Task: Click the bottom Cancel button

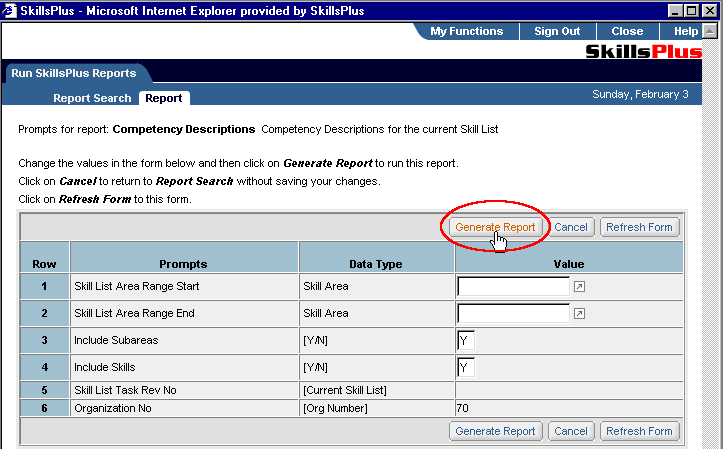Action: pos(571,431)
